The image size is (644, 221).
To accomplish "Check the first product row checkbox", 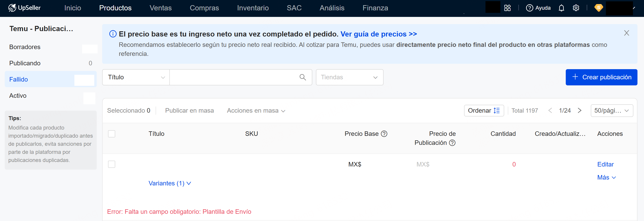I will coord(111,164).
